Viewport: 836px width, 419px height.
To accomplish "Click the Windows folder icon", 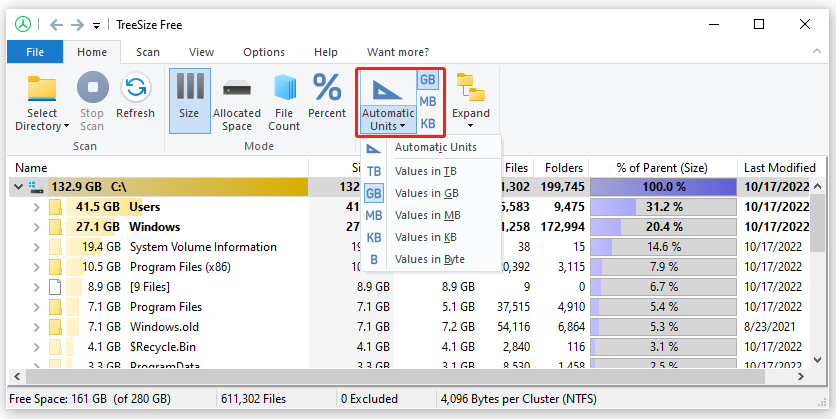I will [55, 227].
